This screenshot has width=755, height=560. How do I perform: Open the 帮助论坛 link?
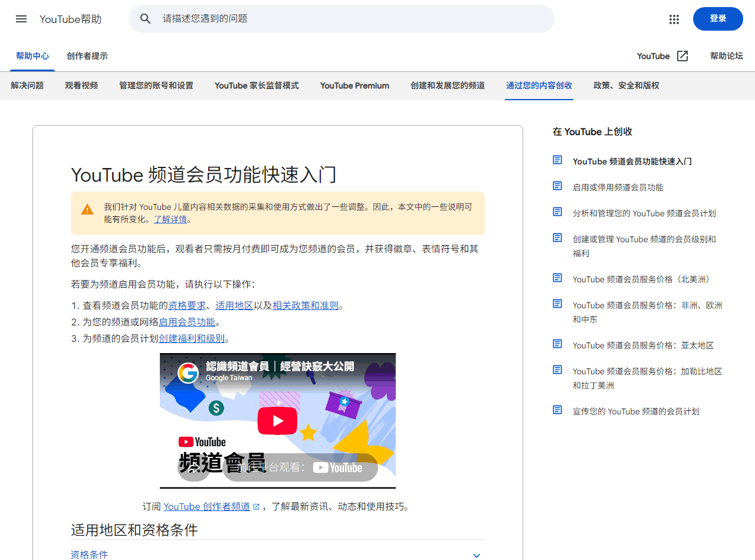(727, 56)
